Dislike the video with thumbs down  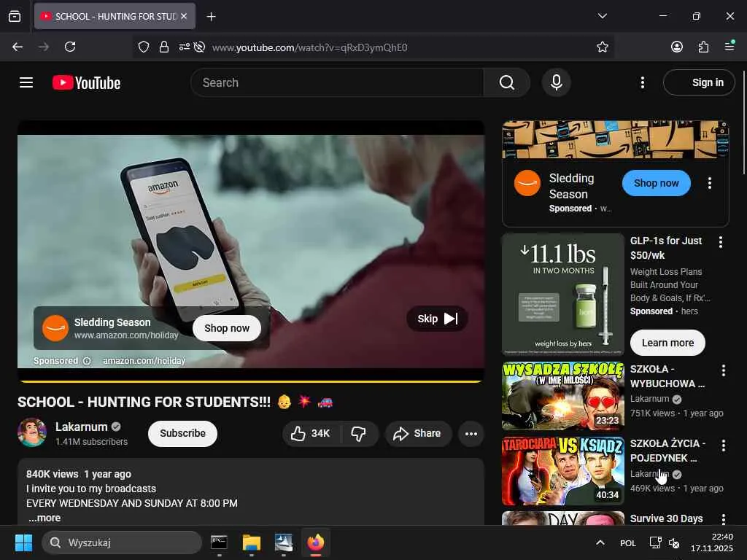359,433
